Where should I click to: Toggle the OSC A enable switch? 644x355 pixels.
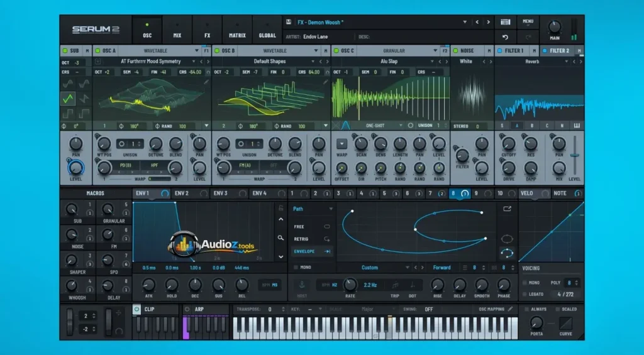97,50
